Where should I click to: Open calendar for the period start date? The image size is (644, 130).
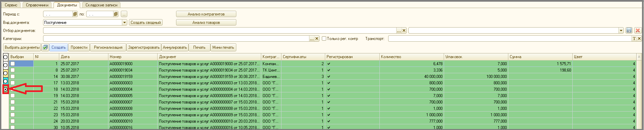pos(75,14)
